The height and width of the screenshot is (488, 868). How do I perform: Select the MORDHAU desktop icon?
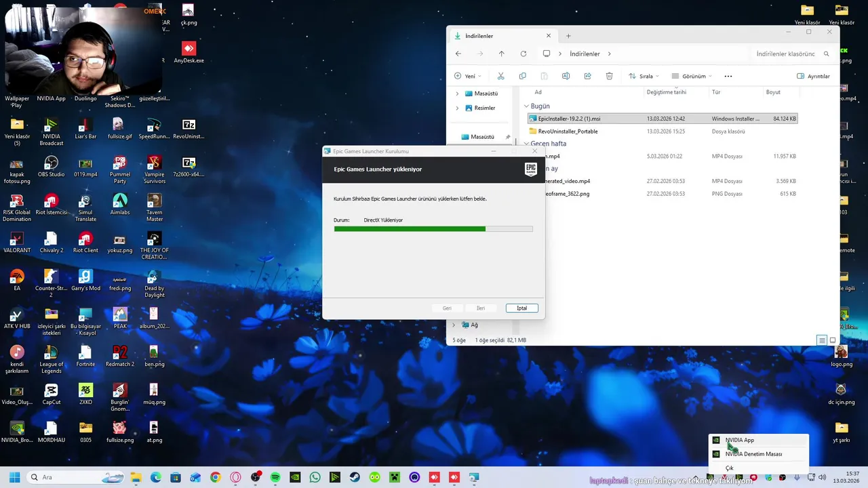(x=52, y=432)
